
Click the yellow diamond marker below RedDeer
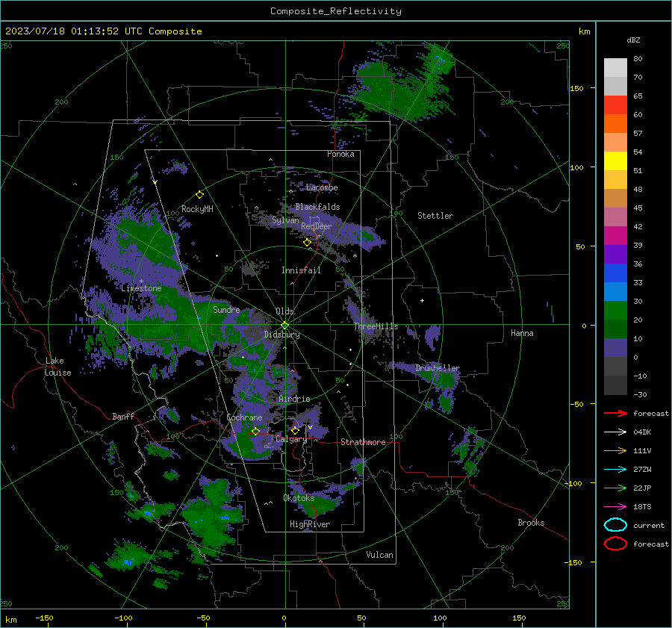pos(307,243)
